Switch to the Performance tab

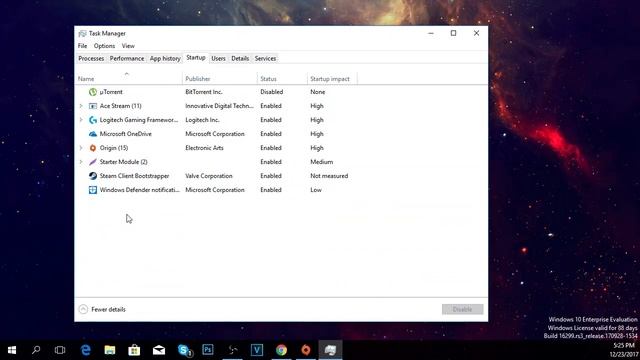point(127,58)
